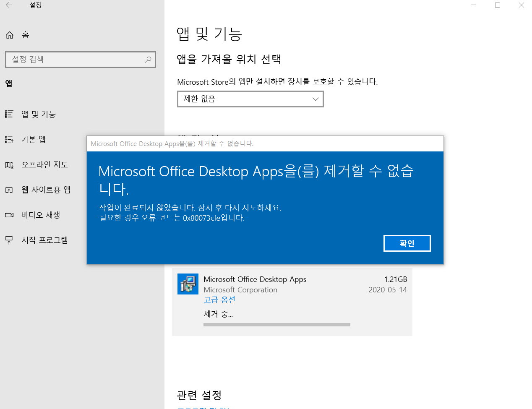This screenshot has width=532, height=409.
Task: Click the 1.21GB size value
Action: pyautogui.click(x=395, y=279)
